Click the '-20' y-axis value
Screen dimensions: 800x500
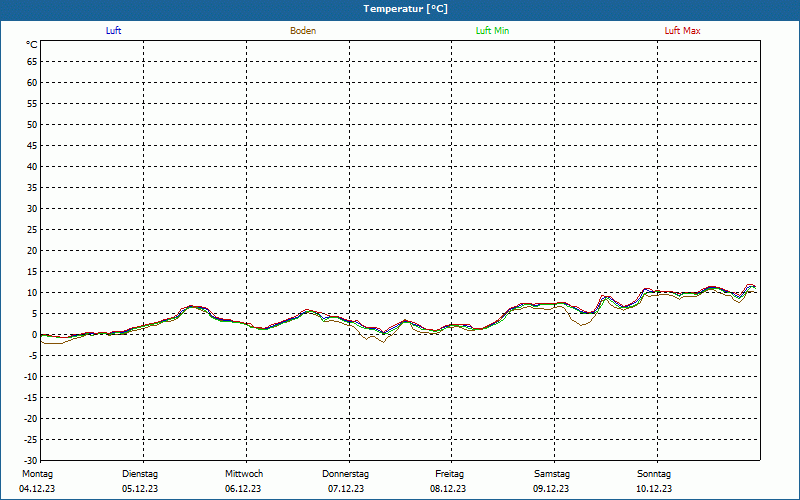click(31, 419)
